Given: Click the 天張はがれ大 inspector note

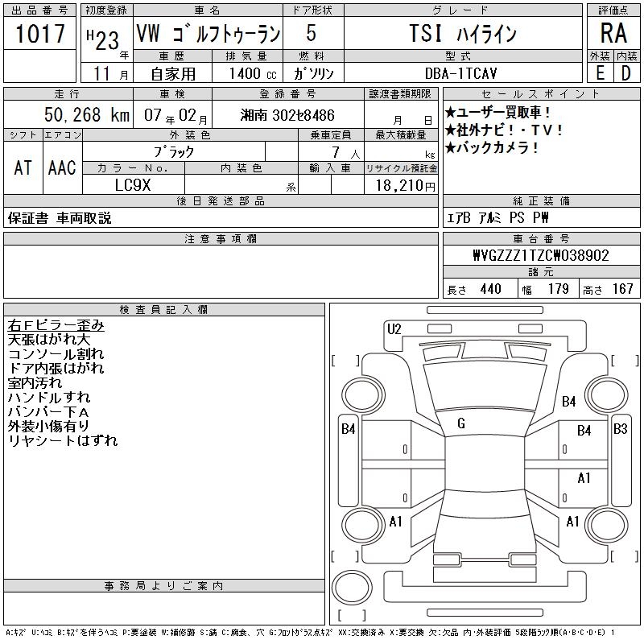Looking at the screenshot, I should point(49,340).
